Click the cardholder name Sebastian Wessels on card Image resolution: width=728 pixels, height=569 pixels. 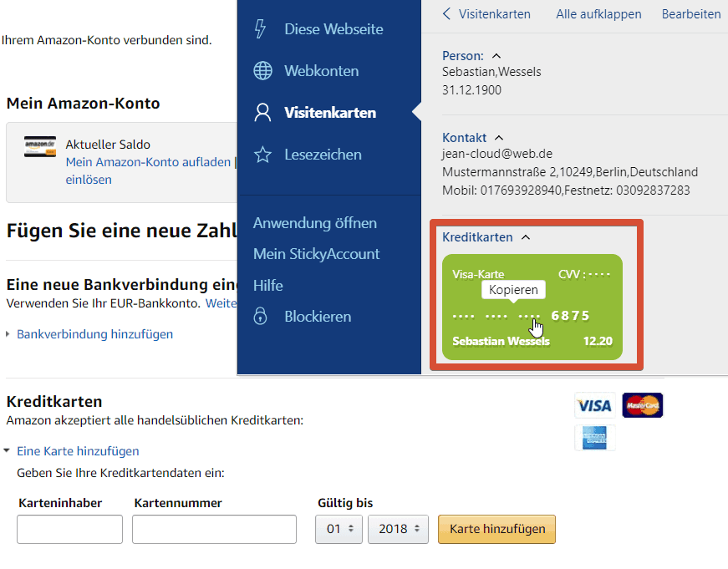(x=501, y=341)
